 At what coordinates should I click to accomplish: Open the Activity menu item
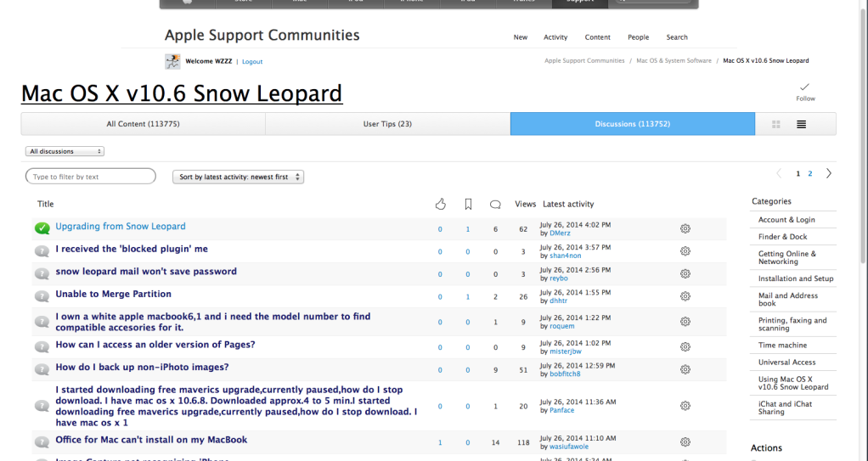[x=555, y=37]
